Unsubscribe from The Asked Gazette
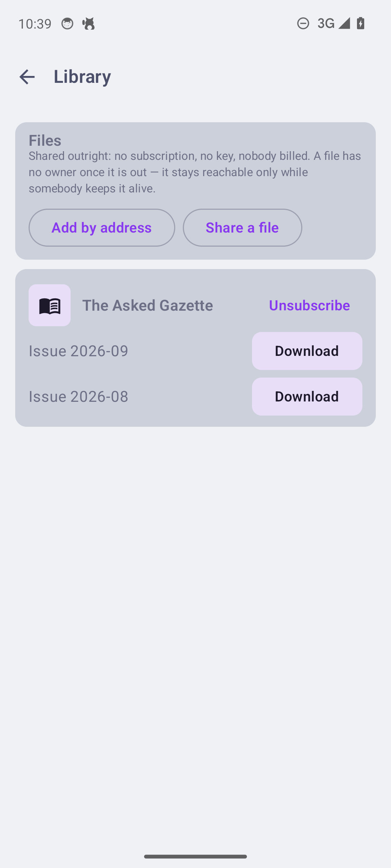 pyautogui.click(x=309, y=305)
